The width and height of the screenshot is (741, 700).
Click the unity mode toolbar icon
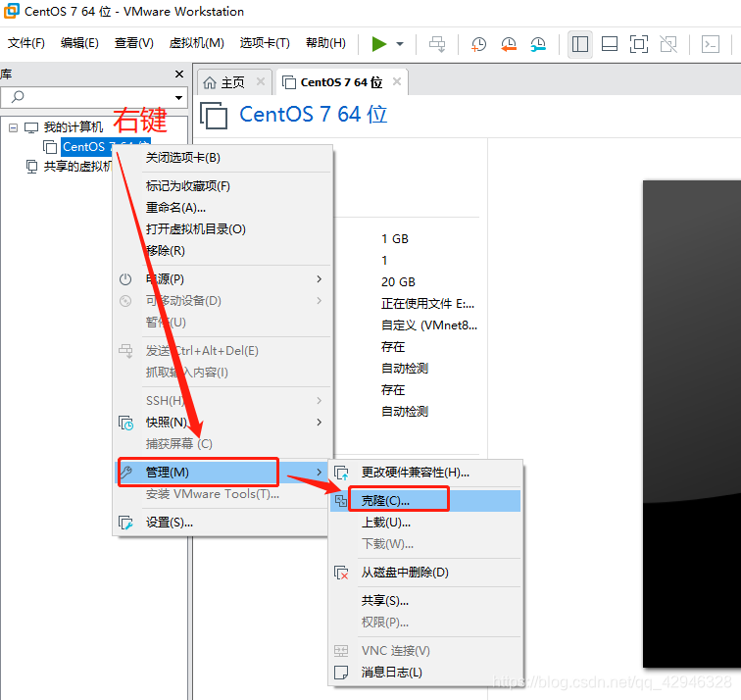coord(668,44)
